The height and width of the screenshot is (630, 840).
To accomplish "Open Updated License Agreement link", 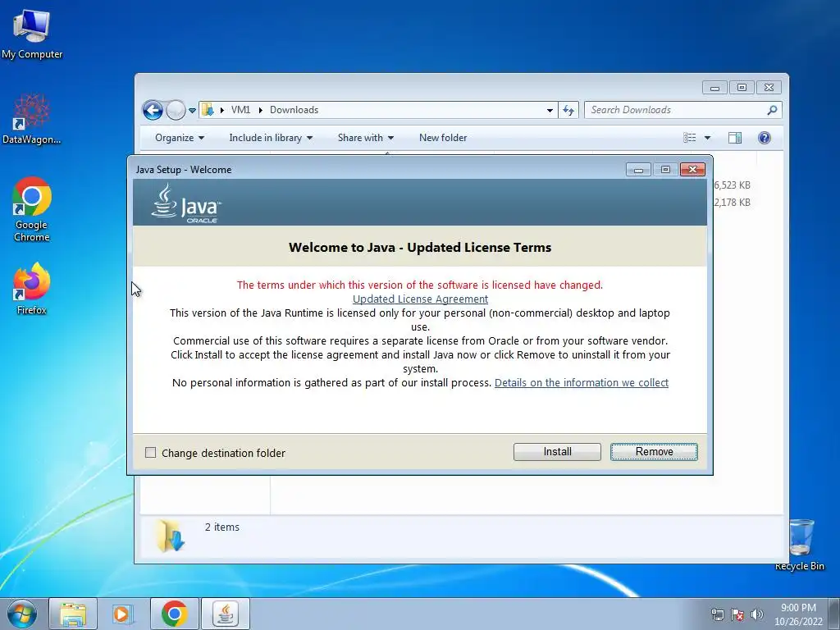I will click(421, 299).
